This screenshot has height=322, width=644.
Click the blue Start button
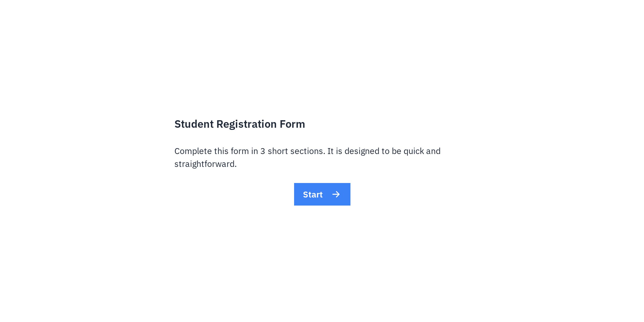click(x=322, y=194)
